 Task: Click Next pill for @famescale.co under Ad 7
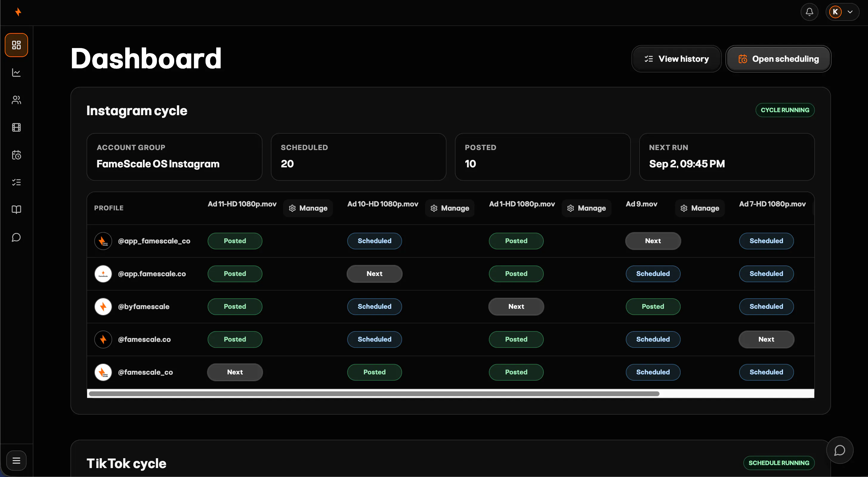pos(766,339)
